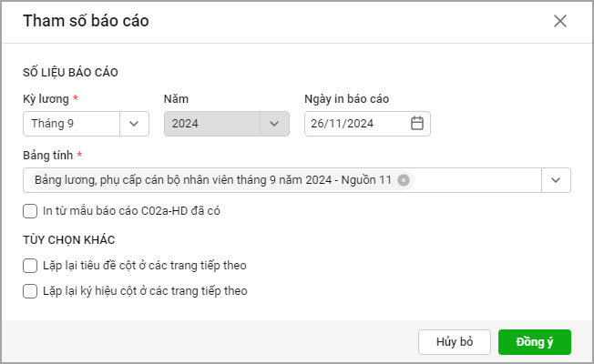Remove the selected Bảng lương tag
Viewport: 594px width, 364px height.
click(x=404, y=180)
